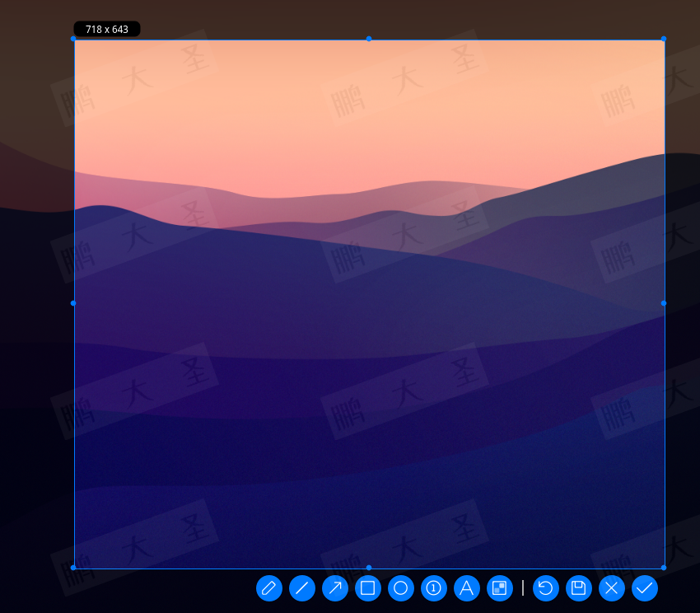
Task: Click the top-center selection edge handle
Action: [x=369, y=39]
